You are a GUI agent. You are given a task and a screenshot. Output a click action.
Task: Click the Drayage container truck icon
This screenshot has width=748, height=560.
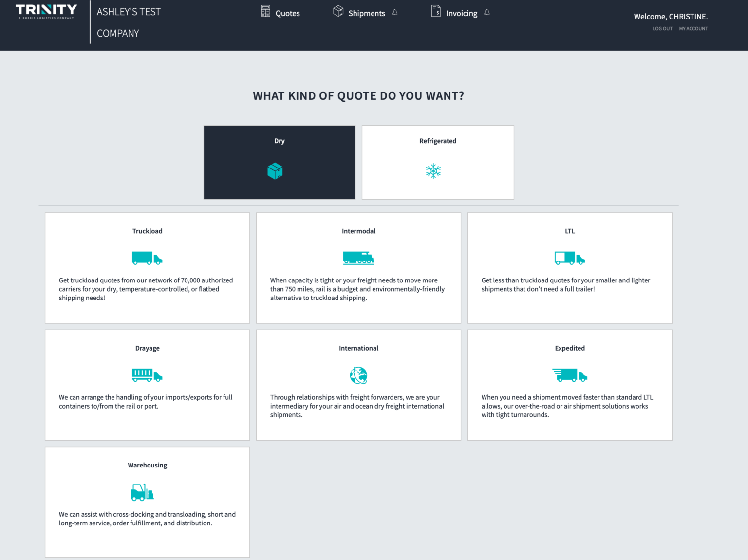coord(147,375)
